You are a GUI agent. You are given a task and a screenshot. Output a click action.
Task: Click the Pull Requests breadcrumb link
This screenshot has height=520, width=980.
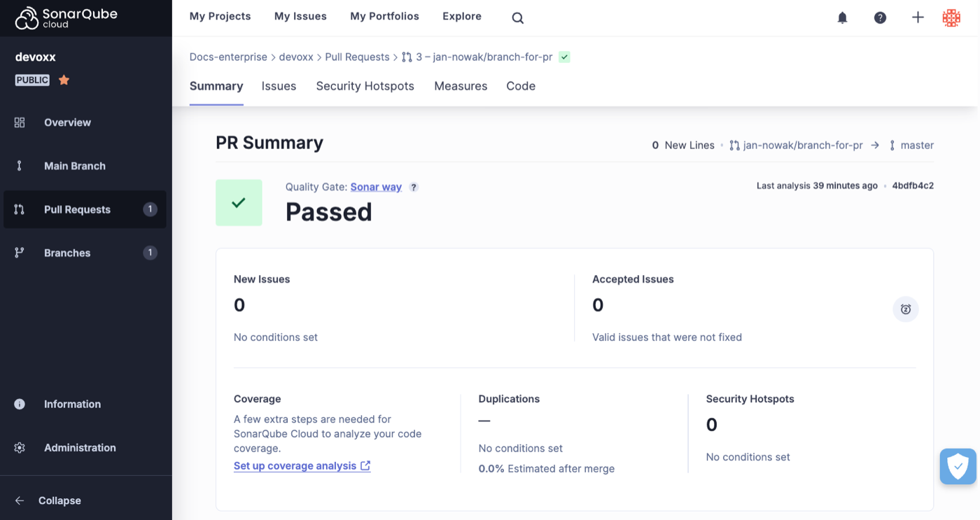pos(357,57)
